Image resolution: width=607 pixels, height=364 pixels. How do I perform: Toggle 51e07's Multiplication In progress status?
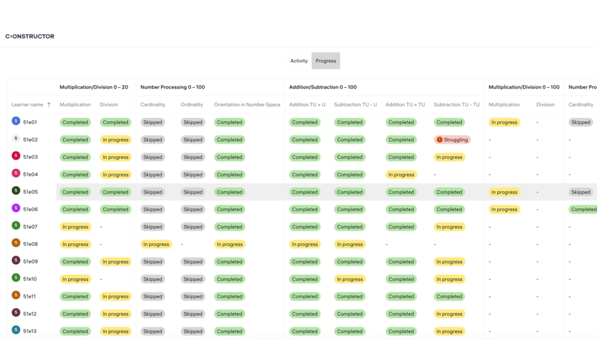[x=75, y=226]
